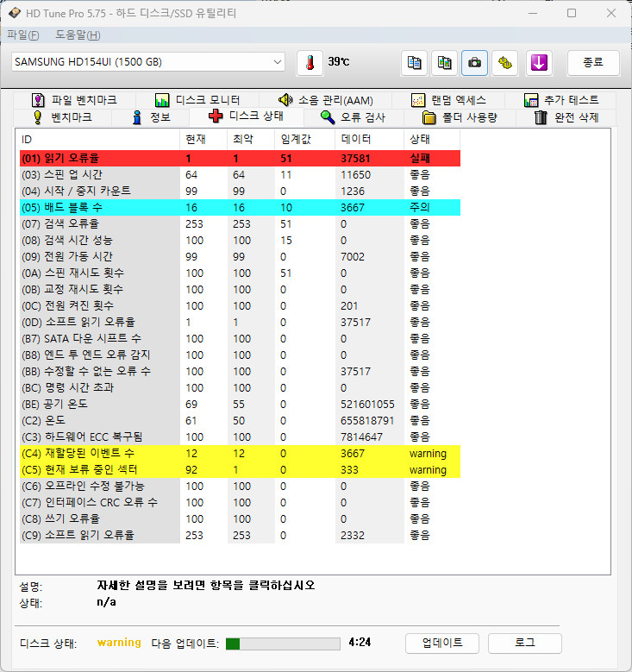Select the (B8) 엔드 투 엔드 오류 감지 row
The height and width of the screenshot is (672, 632).
coord(240,355)
